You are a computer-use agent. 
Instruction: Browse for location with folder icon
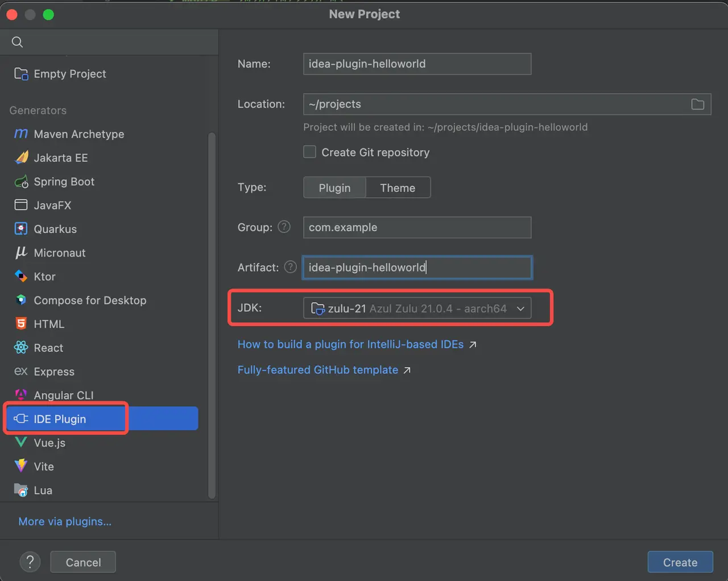[698, 104]
